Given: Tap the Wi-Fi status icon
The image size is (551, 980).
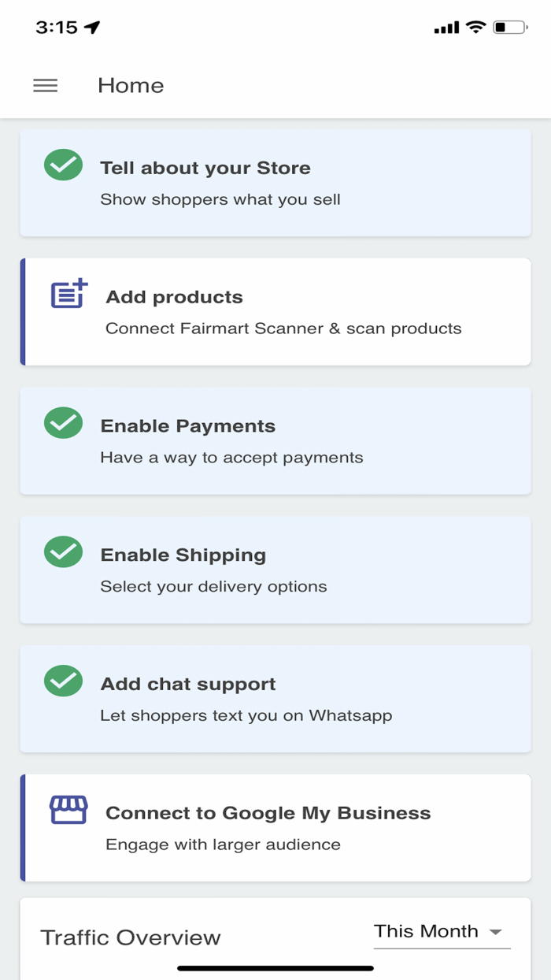Looking at the screenshot, I should coord(475,28).
